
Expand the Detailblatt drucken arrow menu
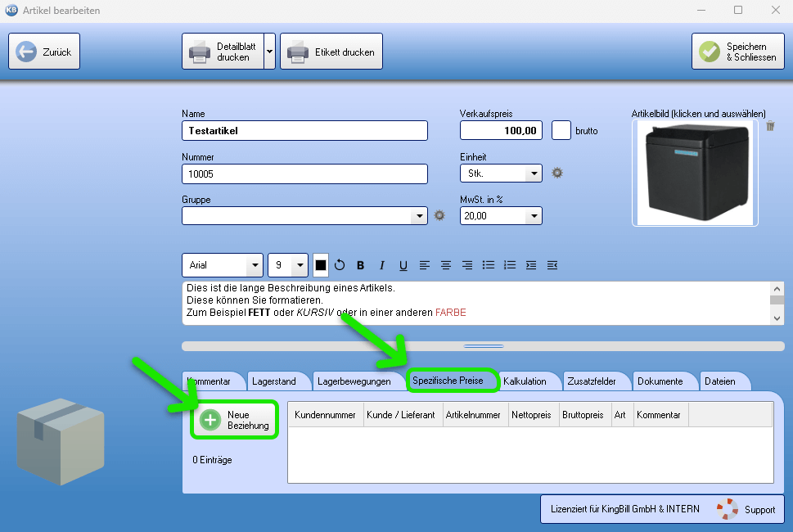point(269,52)
